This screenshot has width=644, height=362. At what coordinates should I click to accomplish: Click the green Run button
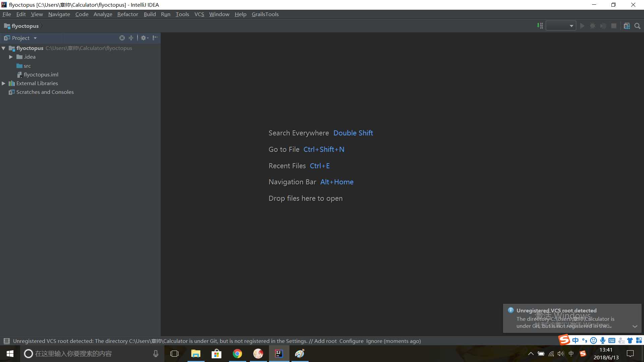coord(582,26)
